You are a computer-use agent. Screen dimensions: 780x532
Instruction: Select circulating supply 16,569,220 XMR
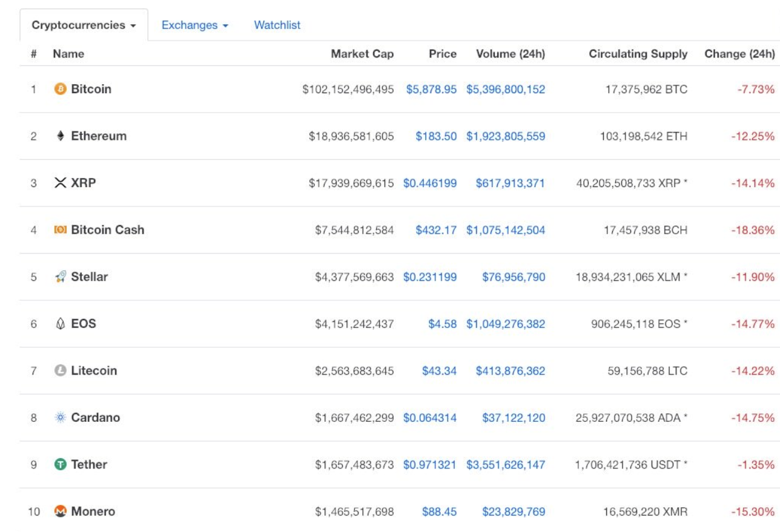tap(646, 512)
